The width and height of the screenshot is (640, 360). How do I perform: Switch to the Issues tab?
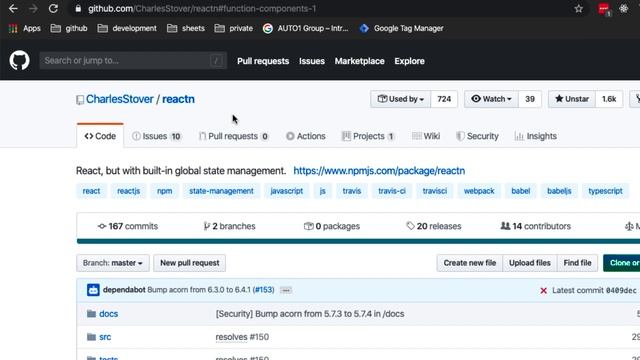point(156,136)
